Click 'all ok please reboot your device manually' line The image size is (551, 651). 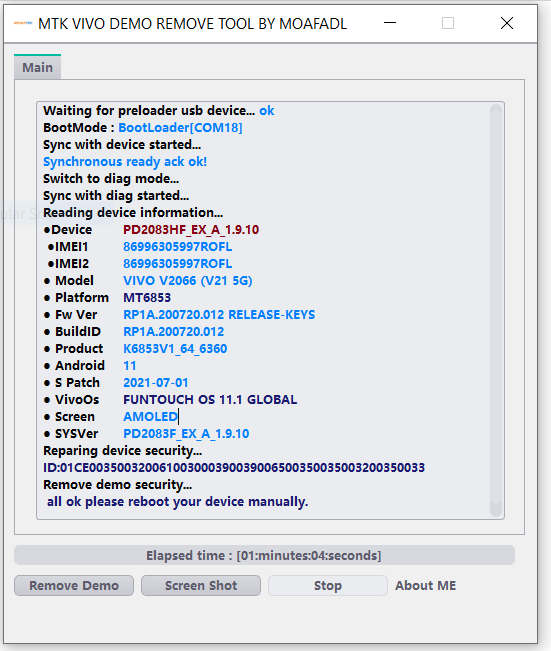click(177, 502)
